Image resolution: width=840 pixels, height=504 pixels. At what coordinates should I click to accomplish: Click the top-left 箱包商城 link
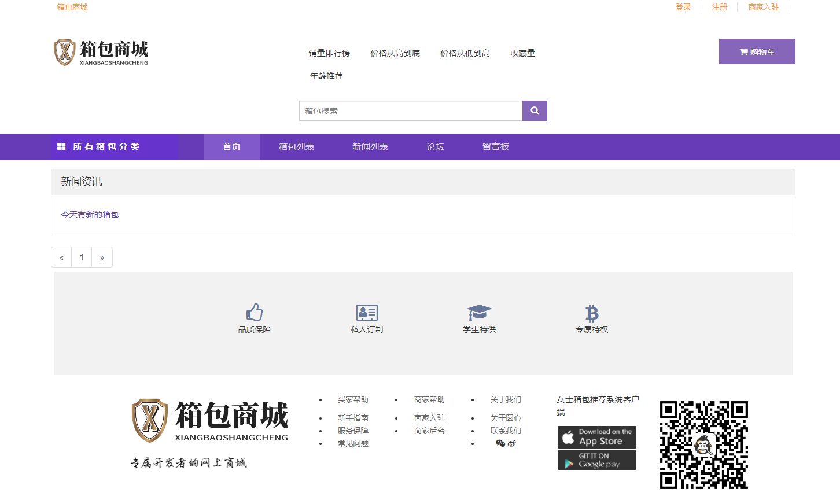[x=72, y=7]
